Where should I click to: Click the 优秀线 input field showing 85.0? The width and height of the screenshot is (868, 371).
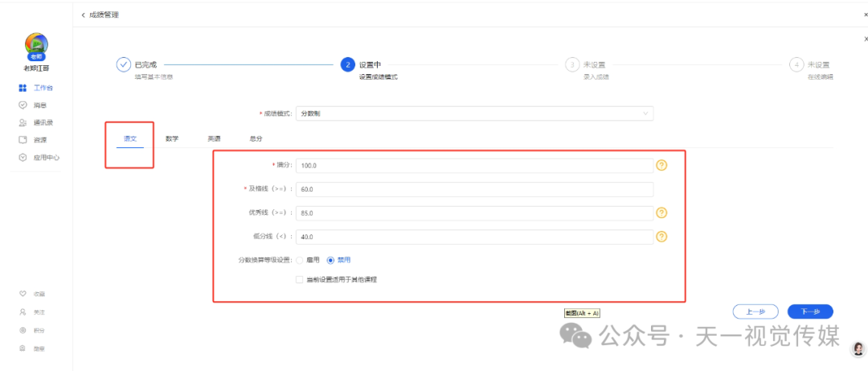pyautogui.click(x=474, y=213)
